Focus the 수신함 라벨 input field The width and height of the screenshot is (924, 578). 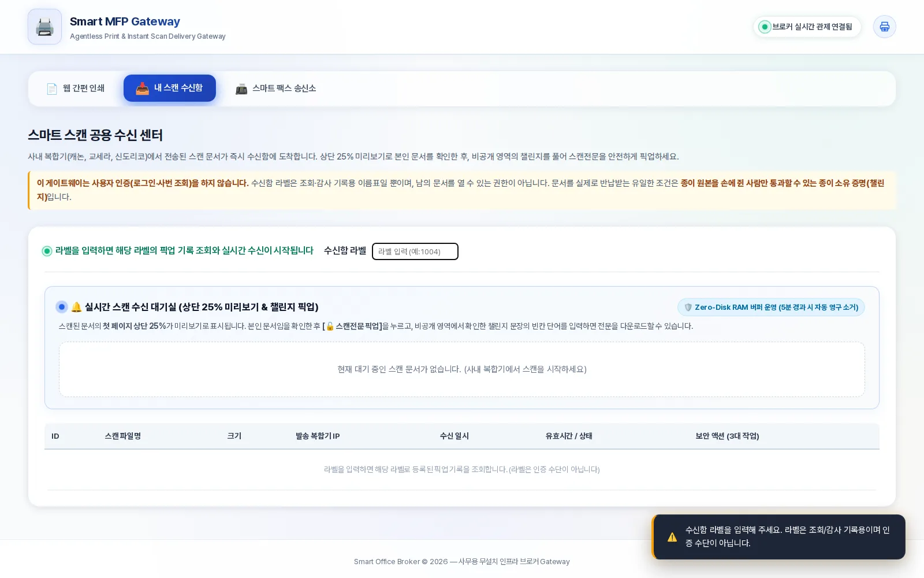tap(415, 251)
